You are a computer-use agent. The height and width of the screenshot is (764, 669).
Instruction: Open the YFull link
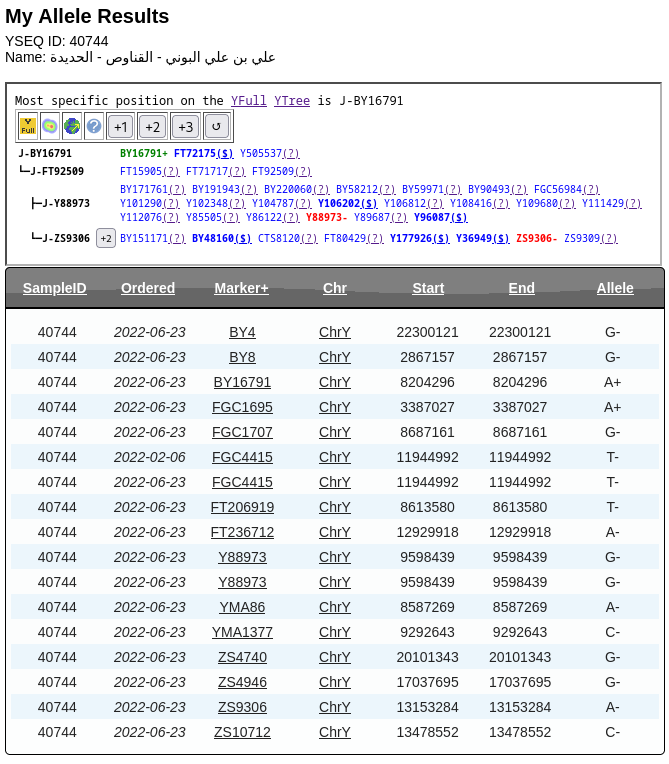[248, 101]
